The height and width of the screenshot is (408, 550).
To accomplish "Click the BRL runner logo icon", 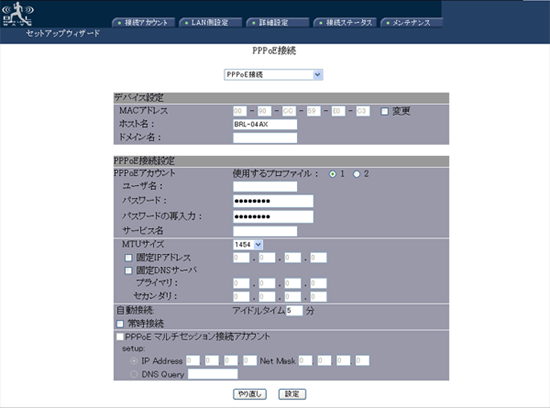I will pos(17,14).
